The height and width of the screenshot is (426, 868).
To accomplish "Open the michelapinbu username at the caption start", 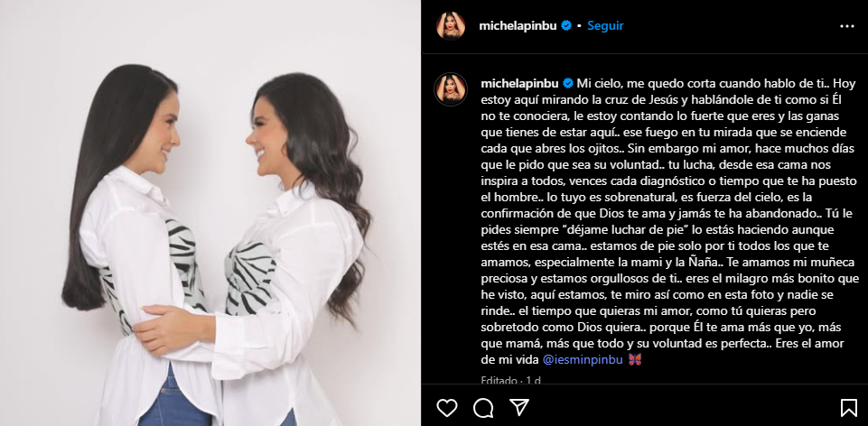I will (519, 84).
